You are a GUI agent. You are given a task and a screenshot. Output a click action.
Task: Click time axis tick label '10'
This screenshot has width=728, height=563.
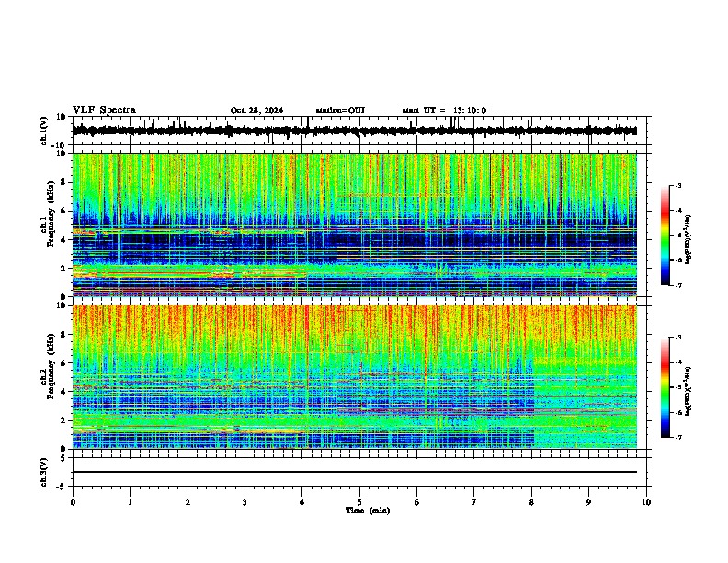click(x=646, y=502)
